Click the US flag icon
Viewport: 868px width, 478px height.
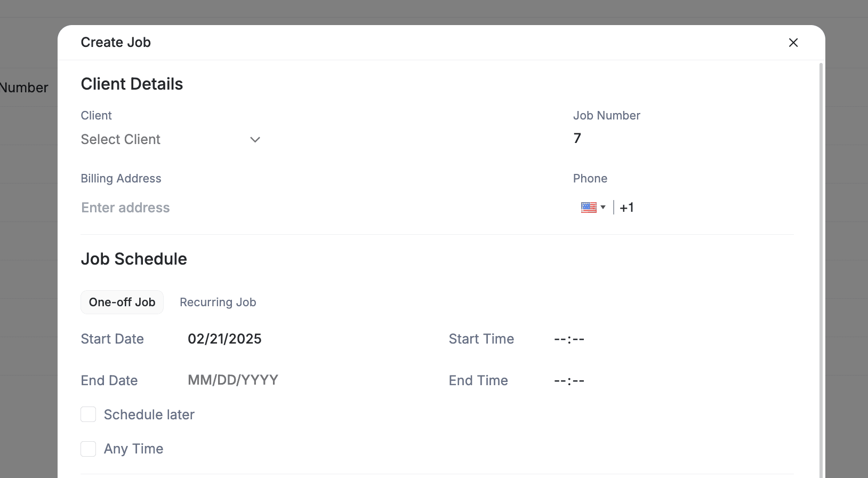tap(589, 208)
